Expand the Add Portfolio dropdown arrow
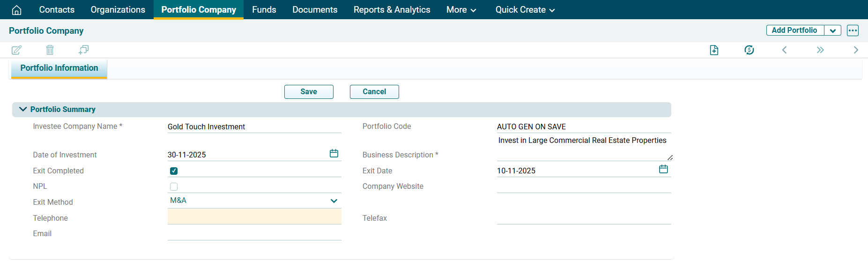868x261 pixels. 832,30
